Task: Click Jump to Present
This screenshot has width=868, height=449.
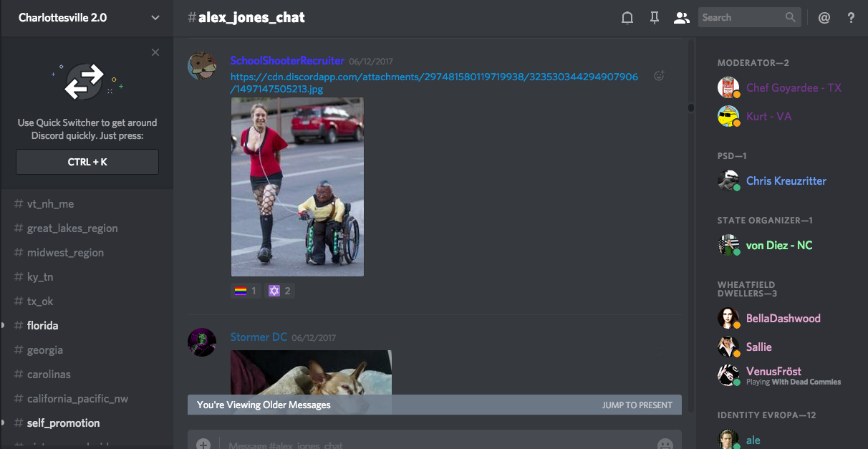Action: (637, 405)
